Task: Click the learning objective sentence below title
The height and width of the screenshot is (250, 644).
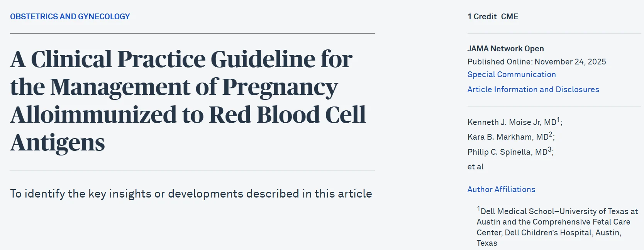Action: (191, 194)
